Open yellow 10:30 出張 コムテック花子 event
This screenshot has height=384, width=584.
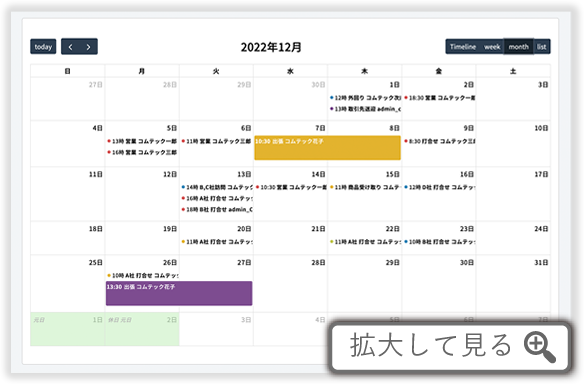click(x=327, y=147)
